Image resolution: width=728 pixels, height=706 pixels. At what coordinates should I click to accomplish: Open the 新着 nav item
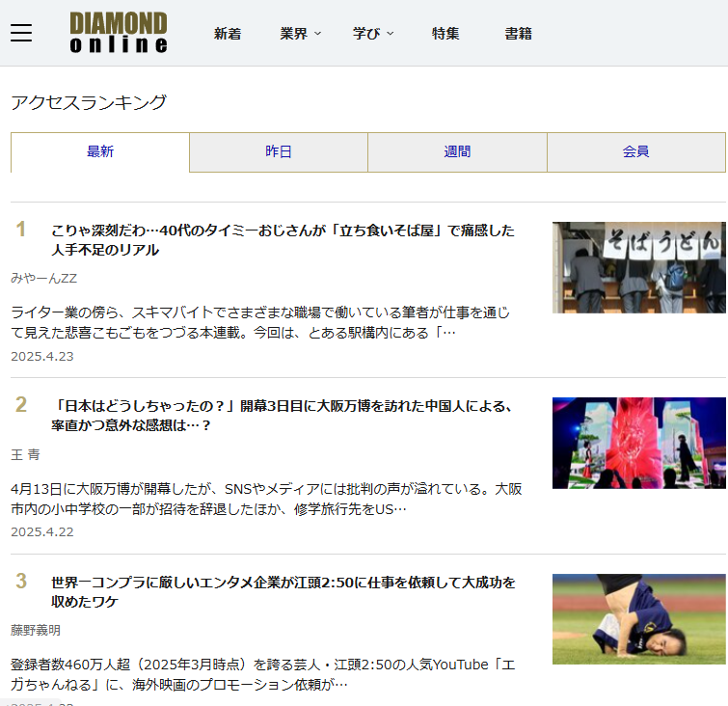228,34
